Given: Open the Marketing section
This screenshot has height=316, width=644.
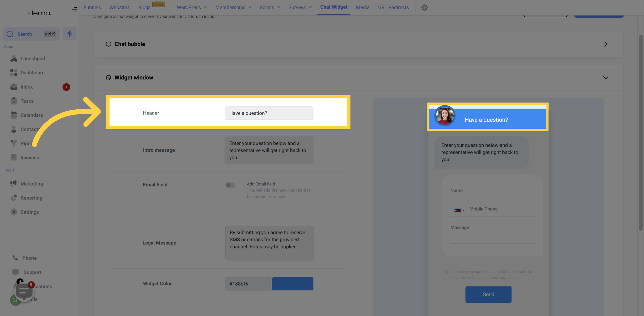Looking at the screenshot, I should pos(32,183).
